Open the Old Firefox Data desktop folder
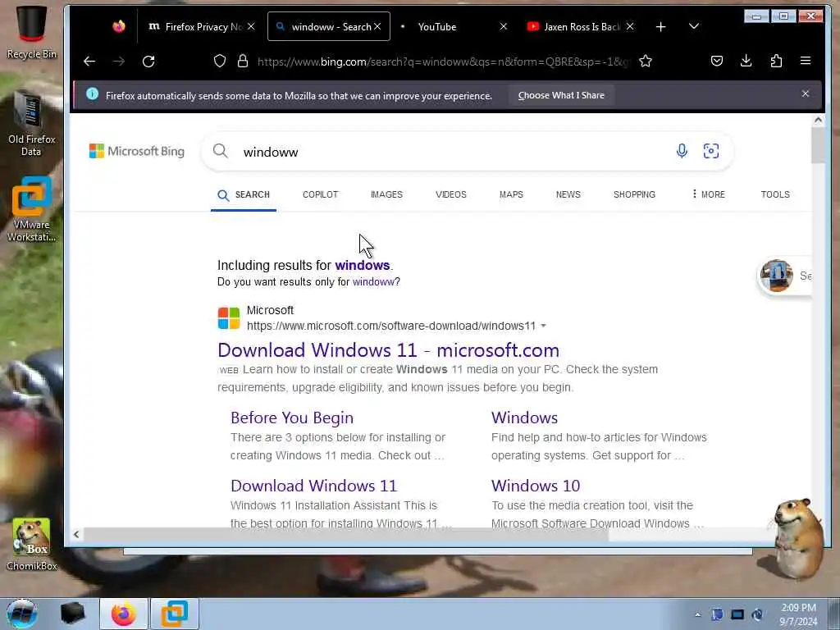840x630 pixels. pyautogui.click(x=31, y=124)
